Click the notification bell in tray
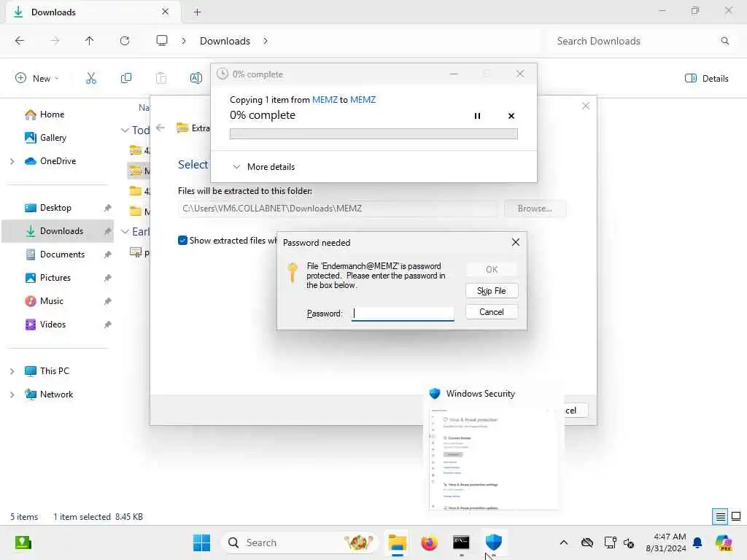Viewport: 747px width, 560px height. tap(697, 542)
